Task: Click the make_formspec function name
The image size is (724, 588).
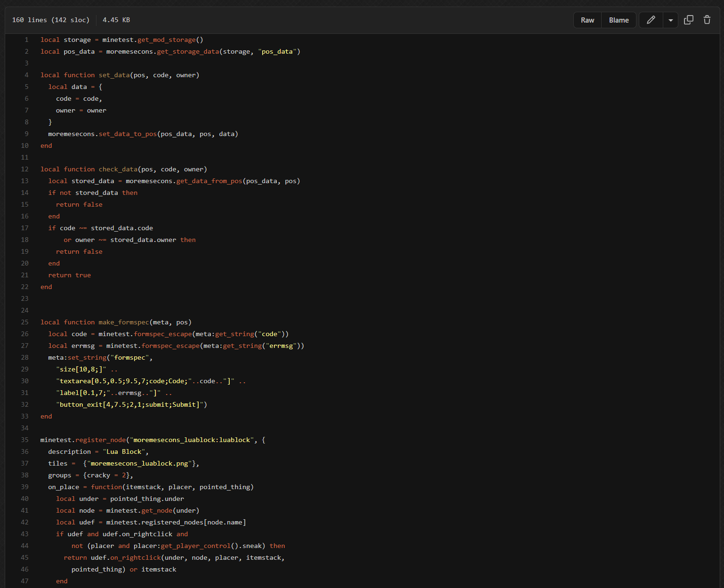Action: [123, 322]
